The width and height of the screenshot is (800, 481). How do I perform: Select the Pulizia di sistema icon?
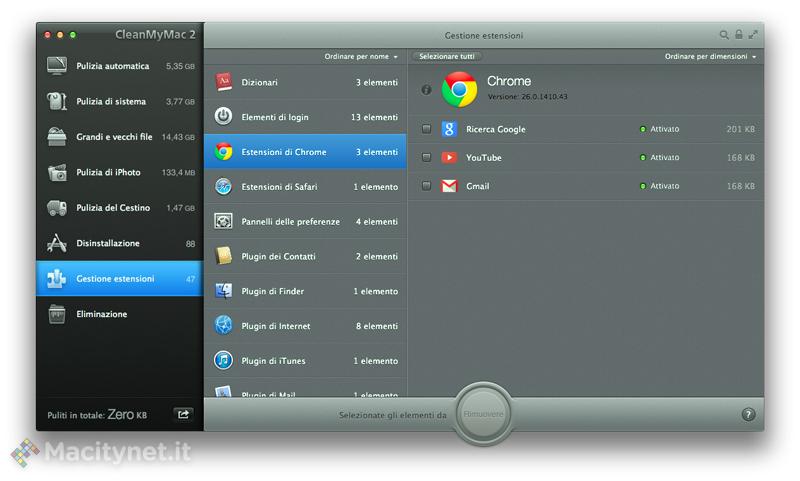click(x=57, y=101)
